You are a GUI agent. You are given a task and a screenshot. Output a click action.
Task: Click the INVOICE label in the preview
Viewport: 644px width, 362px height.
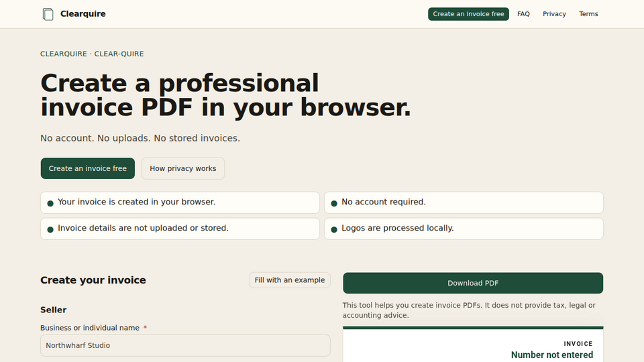[578, 343]
